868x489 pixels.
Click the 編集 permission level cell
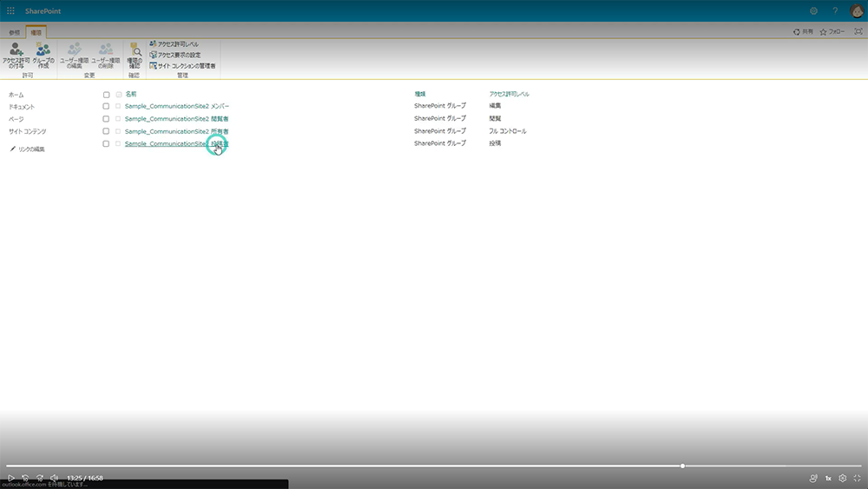(x=495, y=105)
